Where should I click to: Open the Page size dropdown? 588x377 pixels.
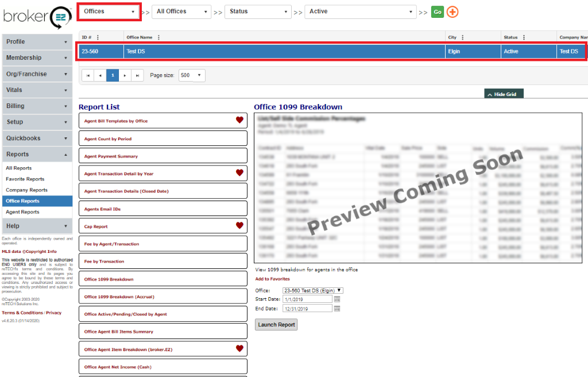pyautogui.click(x=192, y=75)
